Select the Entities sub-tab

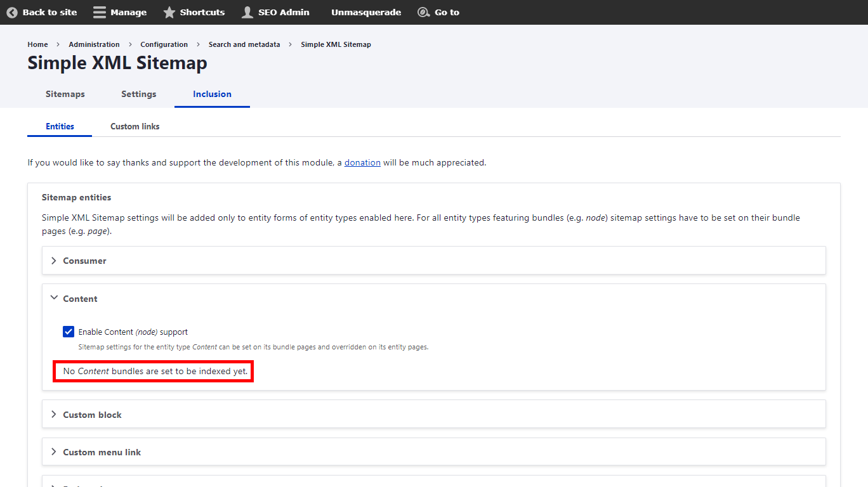point(60,126)
